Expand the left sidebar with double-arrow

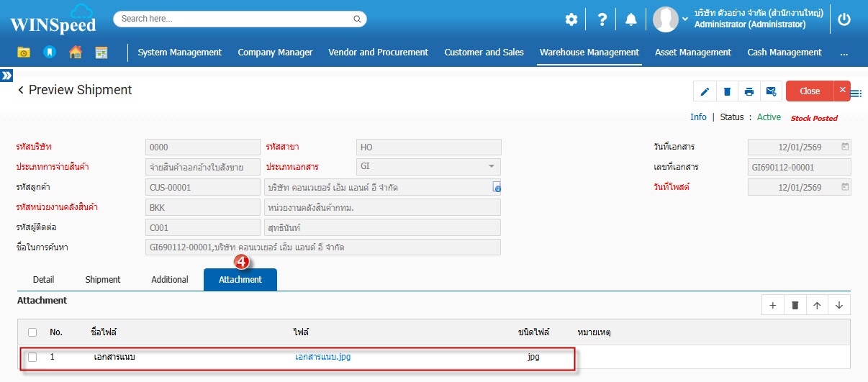pos(6,75)
